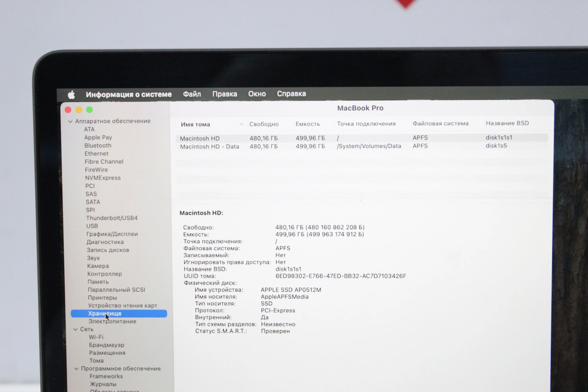Sort by the Емкость column header
Image resolution: width=588 pixels, height=392 pixels.
coord(308,124)
